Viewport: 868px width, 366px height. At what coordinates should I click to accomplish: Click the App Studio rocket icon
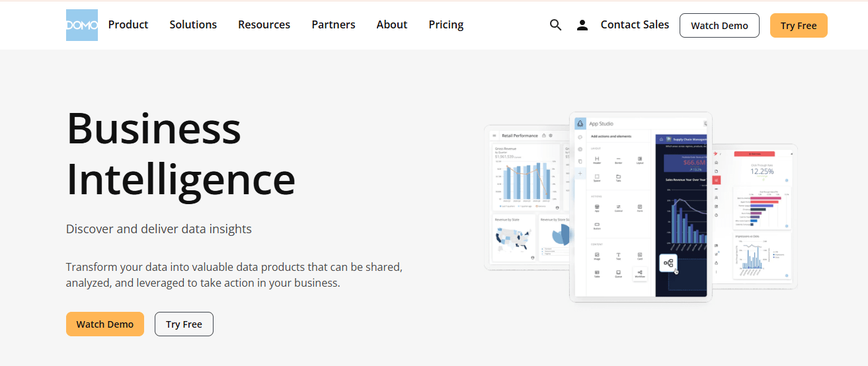point(580,124)
